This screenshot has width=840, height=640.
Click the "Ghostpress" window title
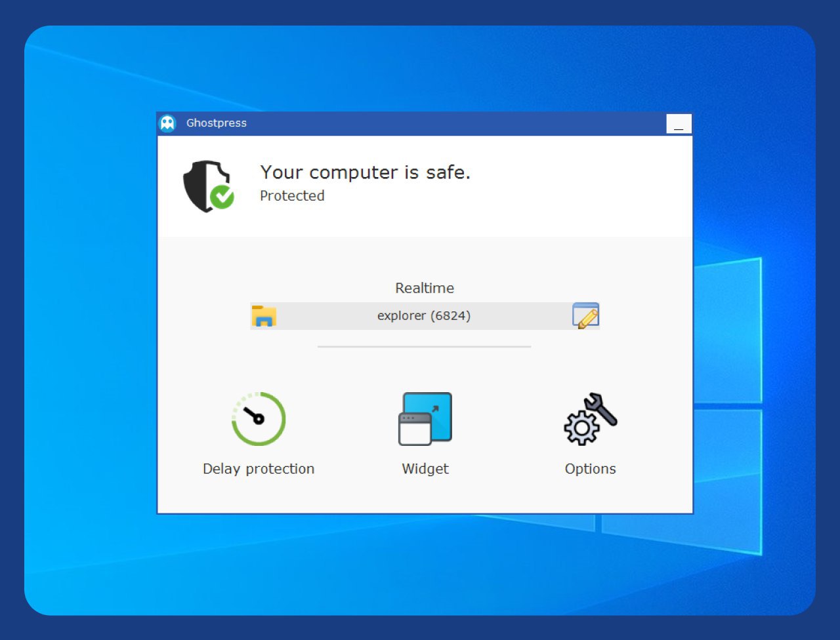point(217,123)
